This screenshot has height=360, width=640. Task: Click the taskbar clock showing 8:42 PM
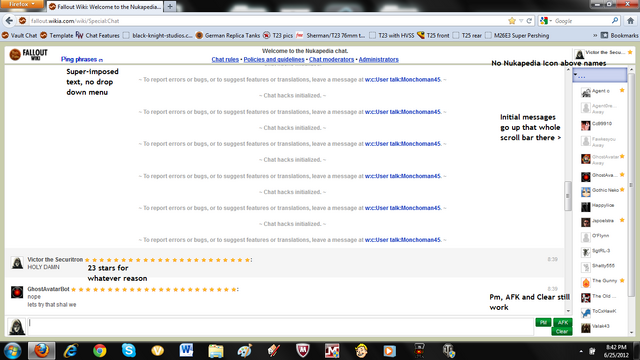coord(616,351)
